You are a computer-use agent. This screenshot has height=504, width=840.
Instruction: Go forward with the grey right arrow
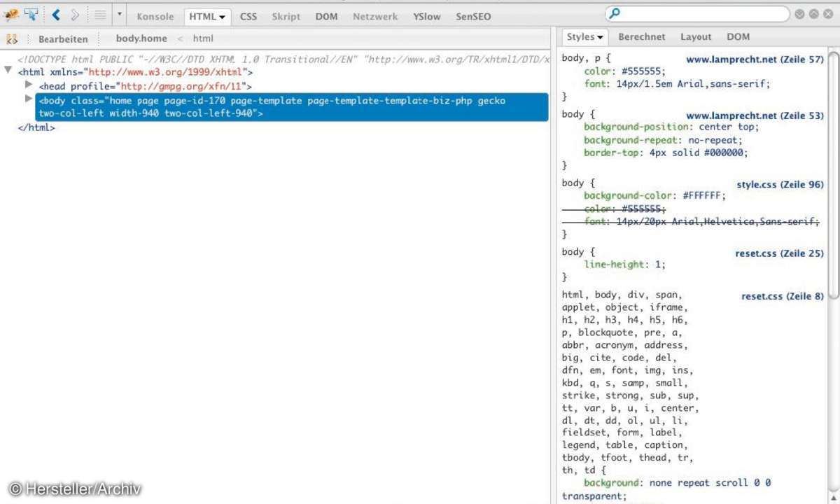coord(75,15)
